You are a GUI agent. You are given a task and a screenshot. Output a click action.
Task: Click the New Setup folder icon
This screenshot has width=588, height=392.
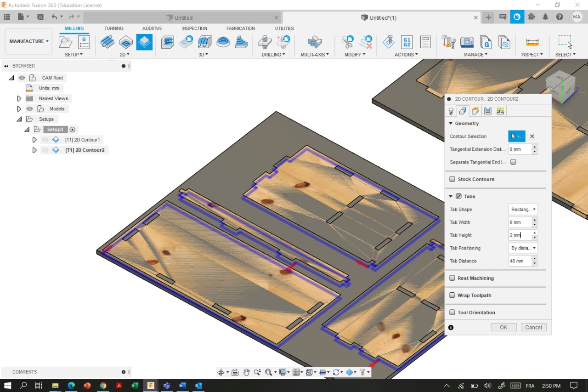(x=66, y=42)
